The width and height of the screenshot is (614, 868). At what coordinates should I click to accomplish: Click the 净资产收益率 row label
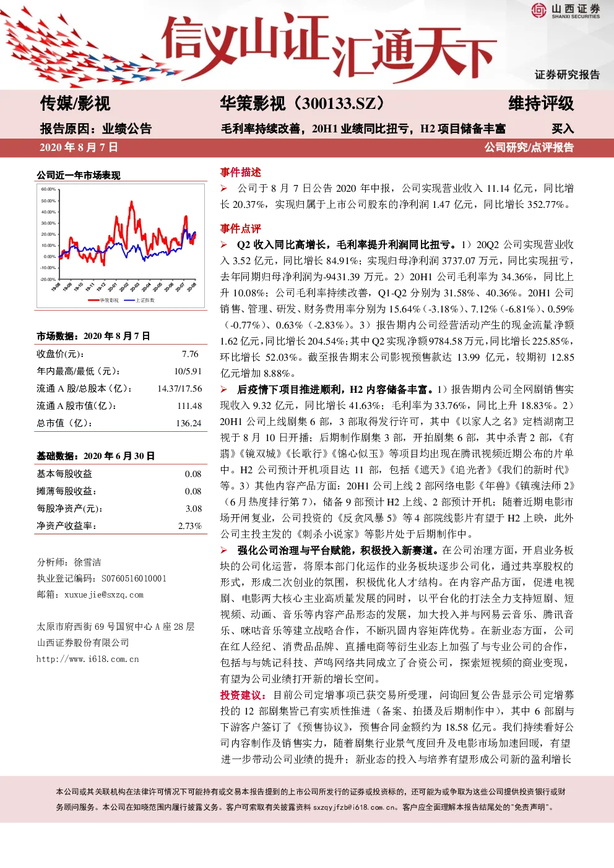(66, 526)
